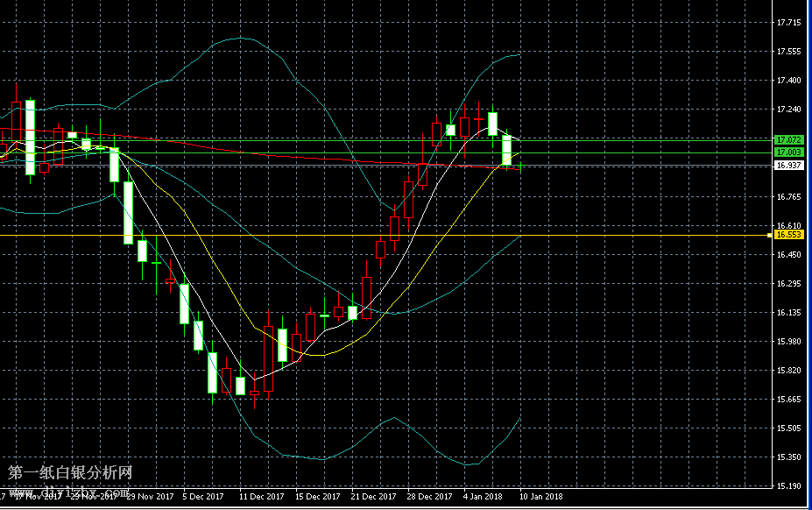Click the 15 Dec 2017 date label
This screenshot has width=812, height=510.
318,497
